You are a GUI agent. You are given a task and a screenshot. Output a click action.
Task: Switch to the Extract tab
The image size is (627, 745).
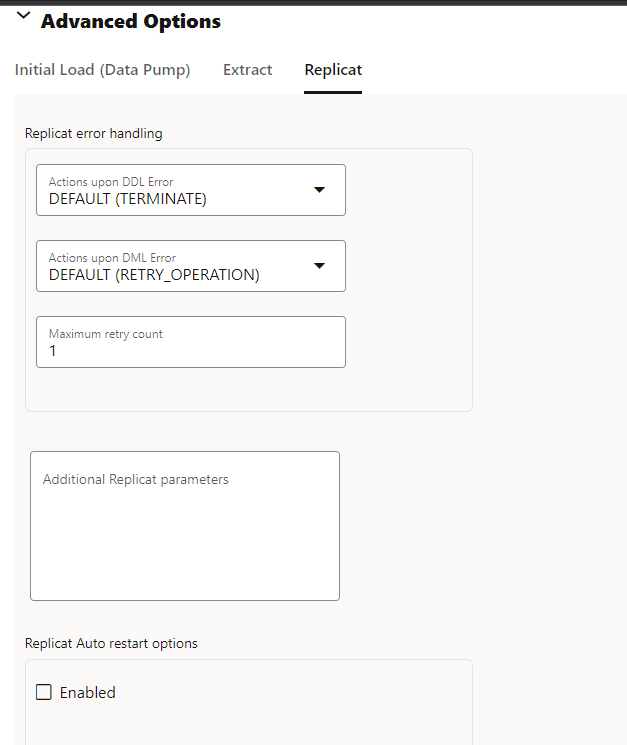247,70
